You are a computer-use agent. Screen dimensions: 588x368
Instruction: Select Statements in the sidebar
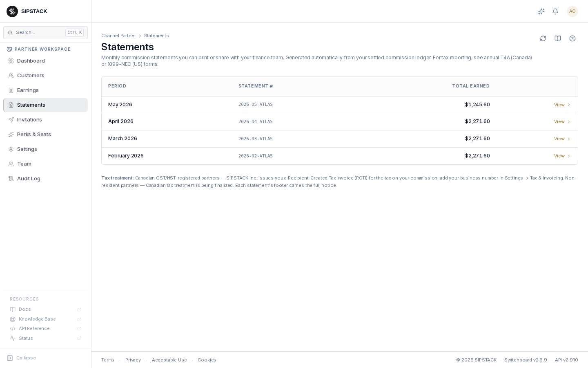(x=45, y=105)
